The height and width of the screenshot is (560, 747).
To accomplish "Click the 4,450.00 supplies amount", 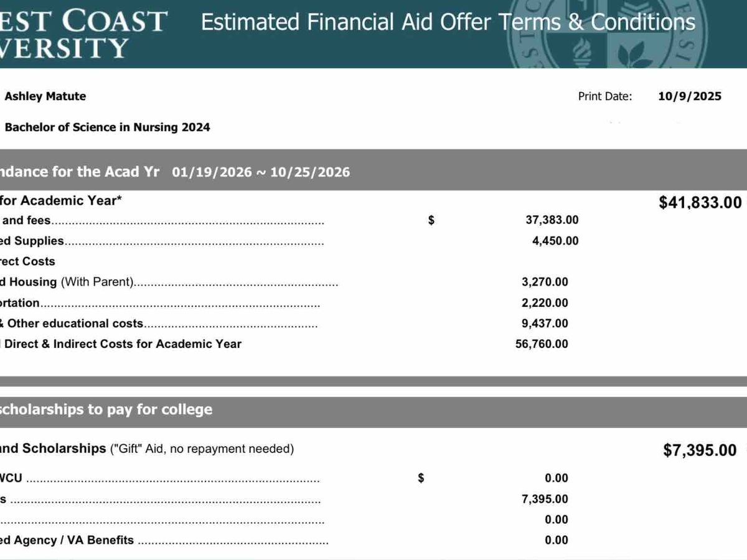I will pyautogui.click(x=555, y=241).
